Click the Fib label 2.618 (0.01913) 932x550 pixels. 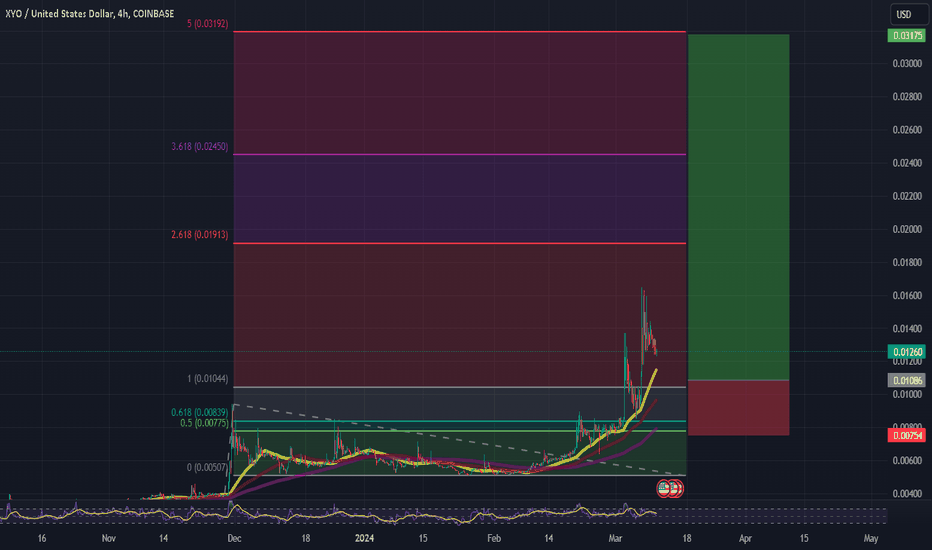(200, 235)
